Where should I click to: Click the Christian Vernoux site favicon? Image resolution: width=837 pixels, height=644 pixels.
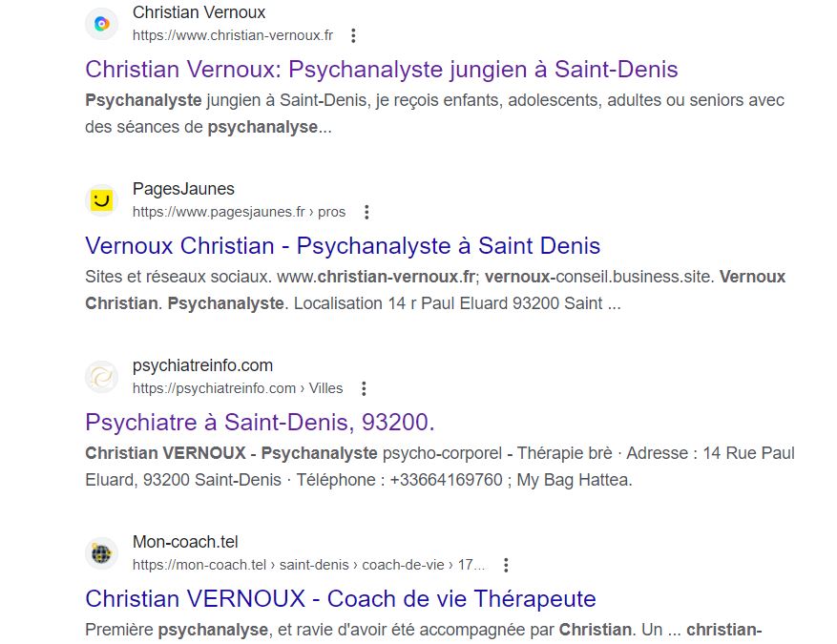[101, 24]
